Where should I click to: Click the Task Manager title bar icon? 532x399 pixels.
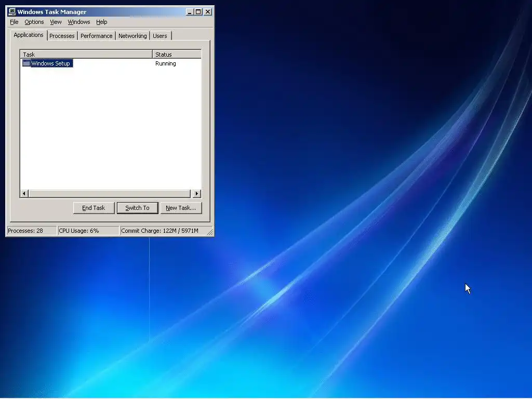12,12
